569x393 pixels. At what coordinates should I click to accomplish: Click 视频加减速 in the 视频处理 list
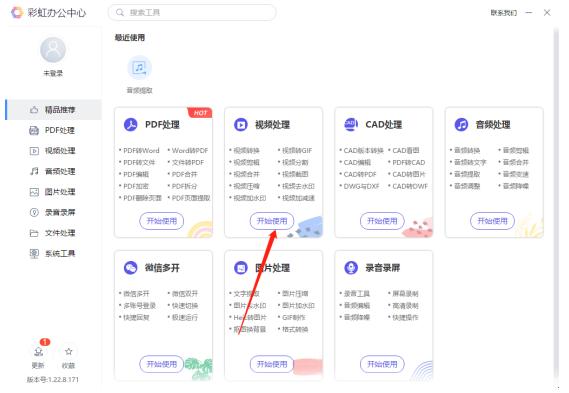pyautogui.click(x=298, y=198)
